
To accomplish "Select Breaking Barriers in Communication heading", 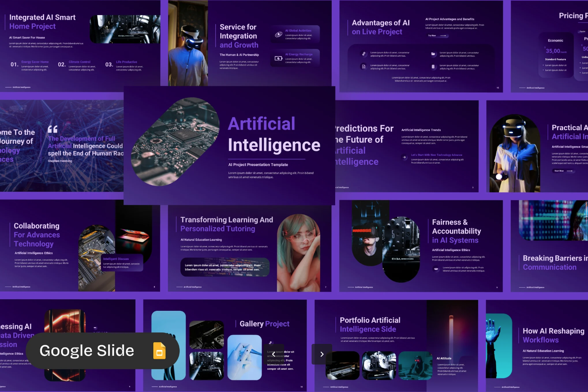I will click(x=555, y=263).
